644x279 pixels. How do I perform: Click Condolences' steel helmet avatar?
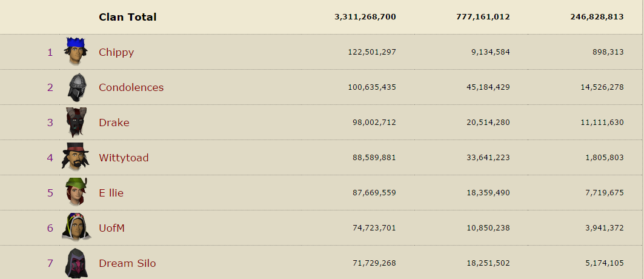coord(77,87)
